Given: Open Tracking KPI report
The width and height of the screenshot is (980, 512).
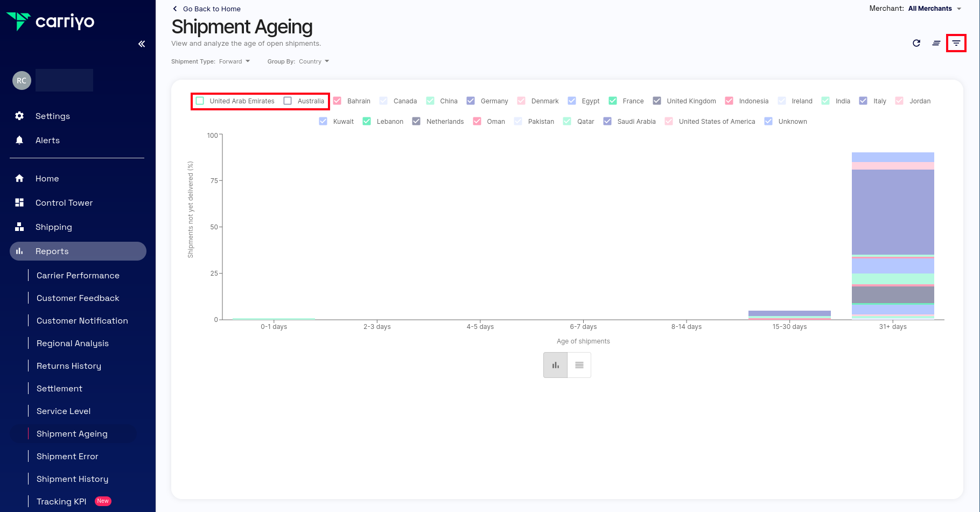Looking at the screenshot, I should coord(61,501).
